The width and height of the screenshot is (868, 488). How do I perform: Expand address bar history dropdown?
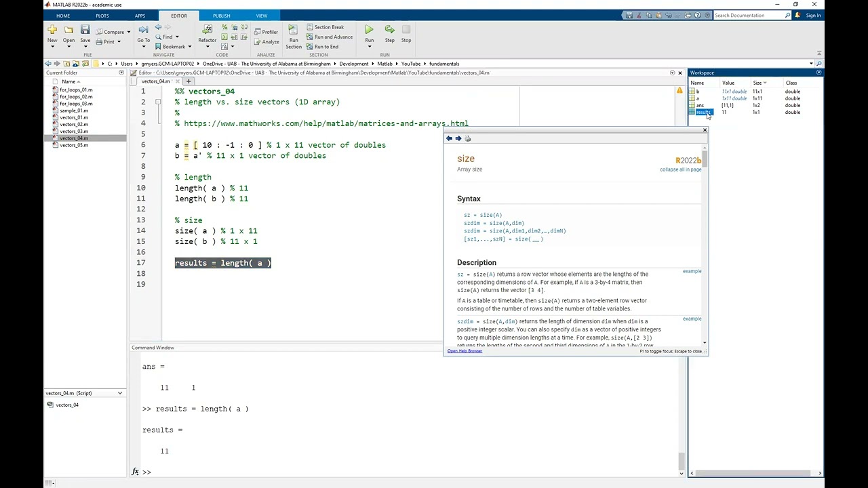pos(811,64)
